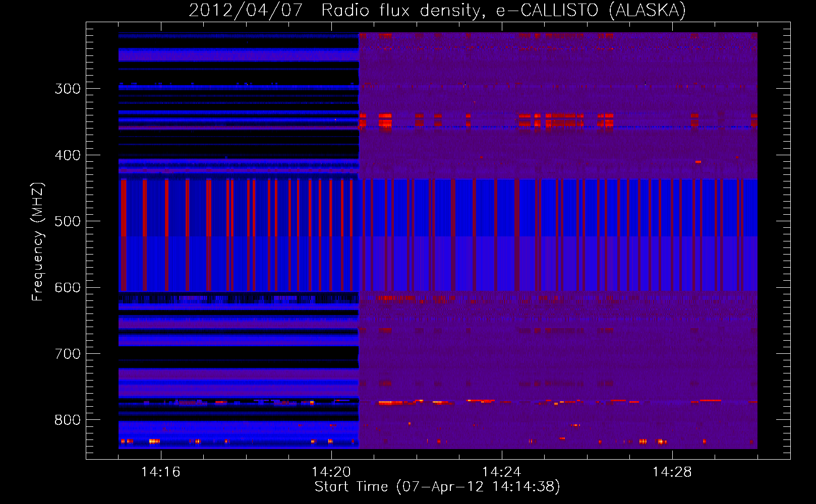
Task: Click the 14:24 time tick label
Action: tap(501, 472)
